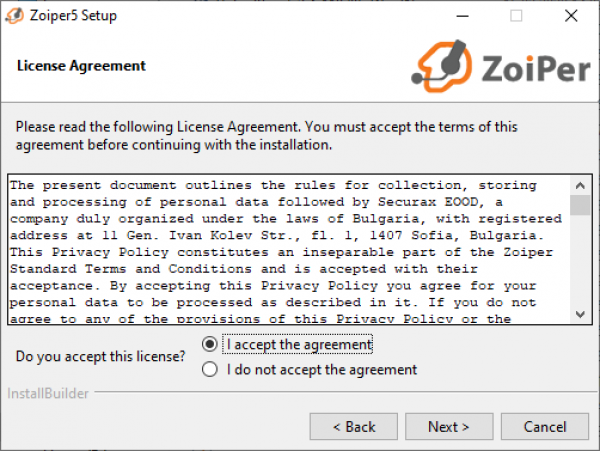Click the Zoiper5 icon in the title bar
The image size is (600, 451).
tap(15, 16)
